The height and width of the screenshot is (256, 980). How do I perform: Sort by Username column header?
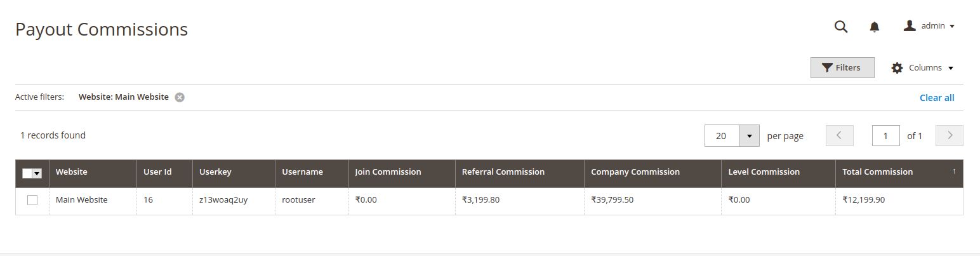point(302,172)
